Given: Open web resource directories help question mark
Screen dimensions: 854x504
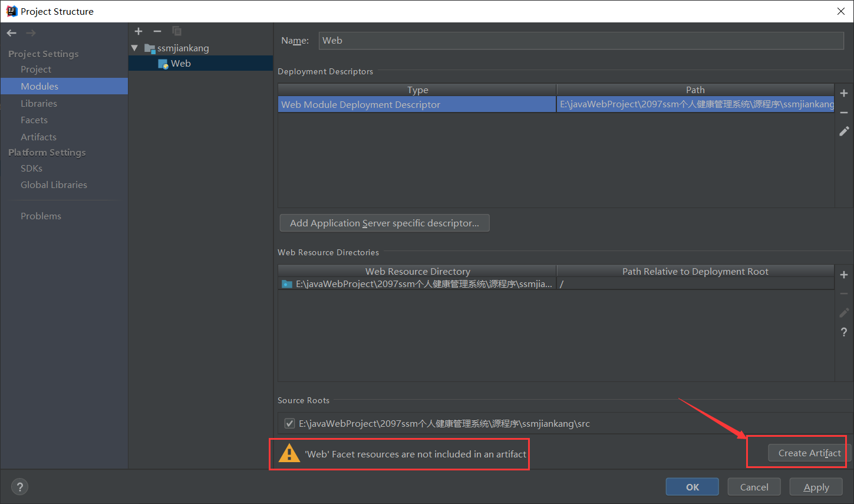Looking at the screenshot, I should (x=844, y=332).
